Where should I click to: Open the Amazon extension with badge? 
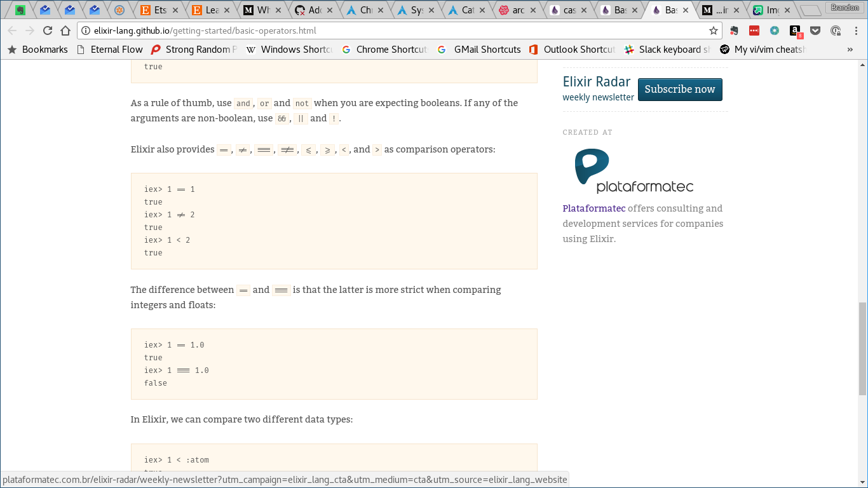coord(796,31)
